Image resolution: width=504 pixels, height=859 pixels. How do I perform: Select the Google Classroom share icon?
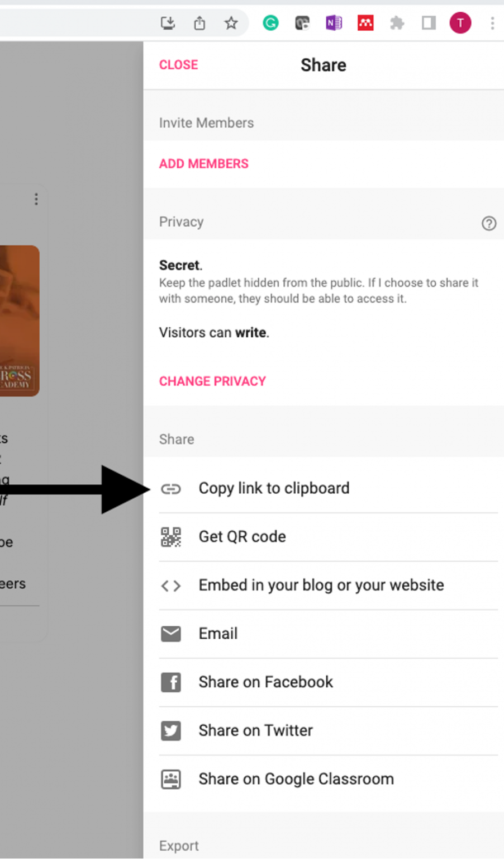coord(171,779)
